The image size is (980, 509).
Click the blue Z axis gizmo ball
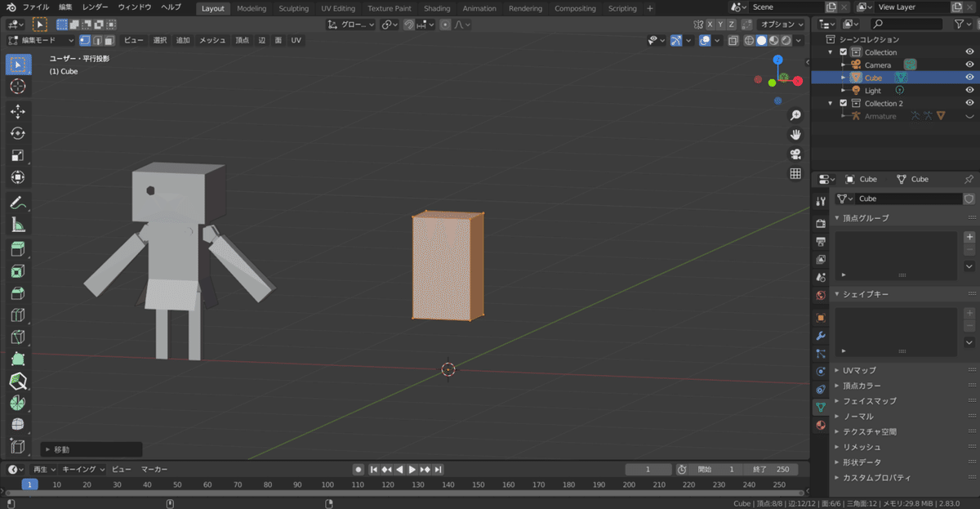pyautogui.click(x=777, y=60)
